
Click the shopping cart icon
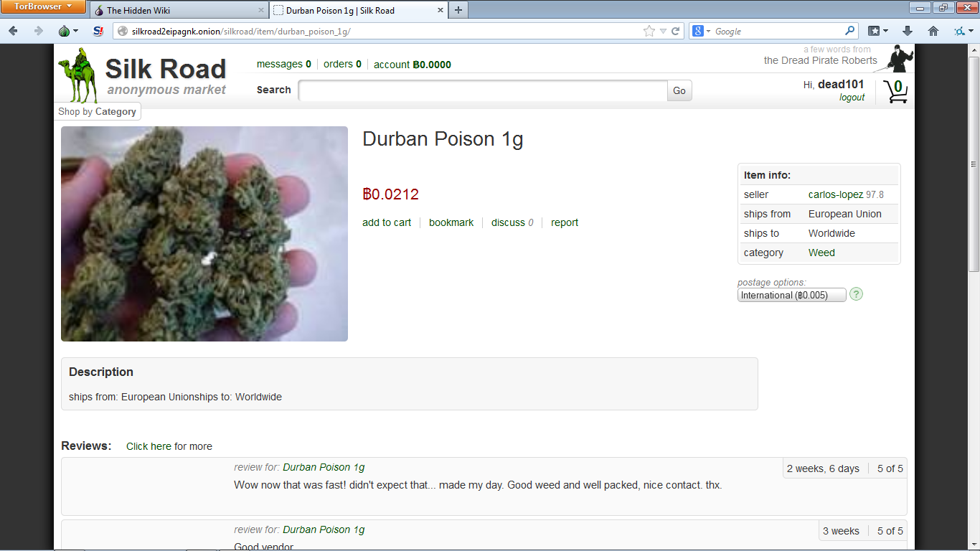tap(895, 91)
